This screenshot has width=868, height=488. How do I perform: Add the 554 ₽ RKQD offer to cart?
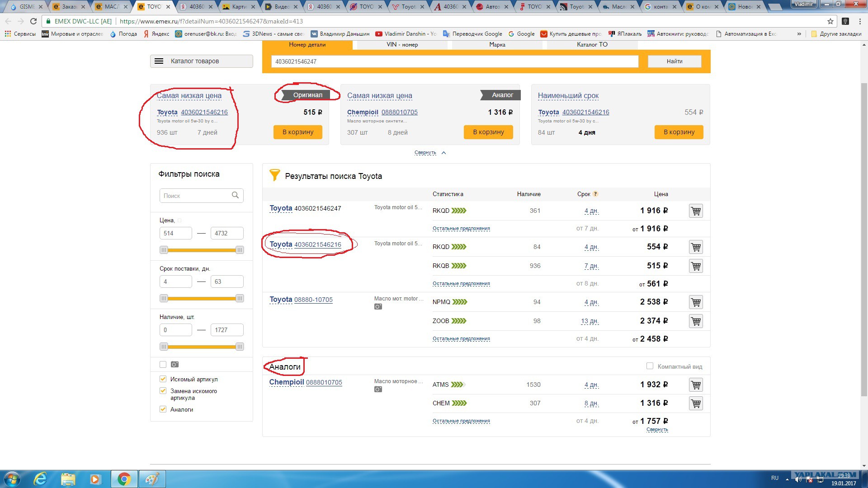tap(696, 247)
